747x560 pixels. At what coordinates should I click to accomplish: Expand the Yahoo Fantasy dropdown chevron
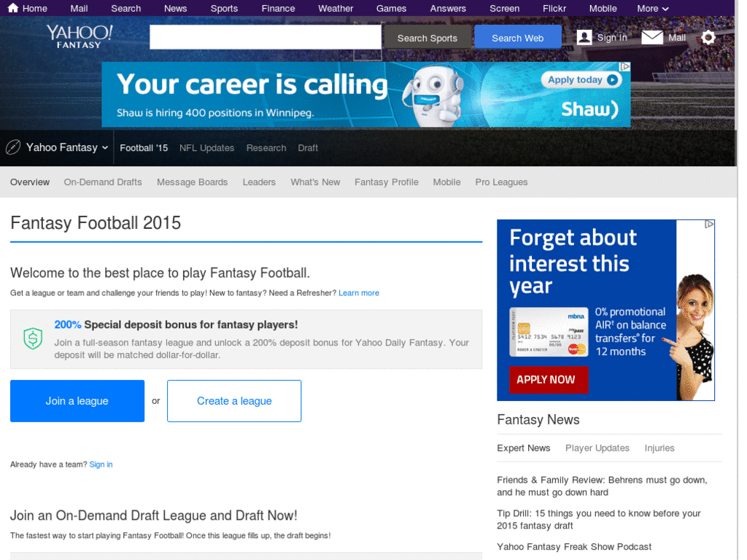tap(105, 147)
